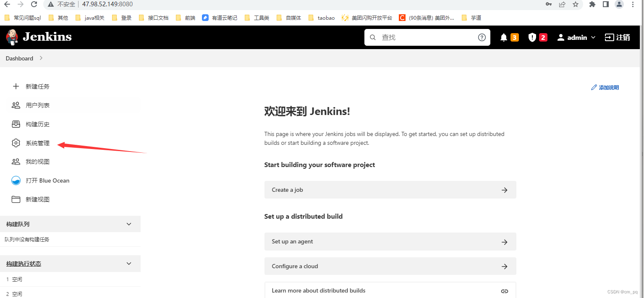Screen dimensions: 644x298
Task: Click the red security warning count 2
Action: pyautogui.click(x=543, y=37)
